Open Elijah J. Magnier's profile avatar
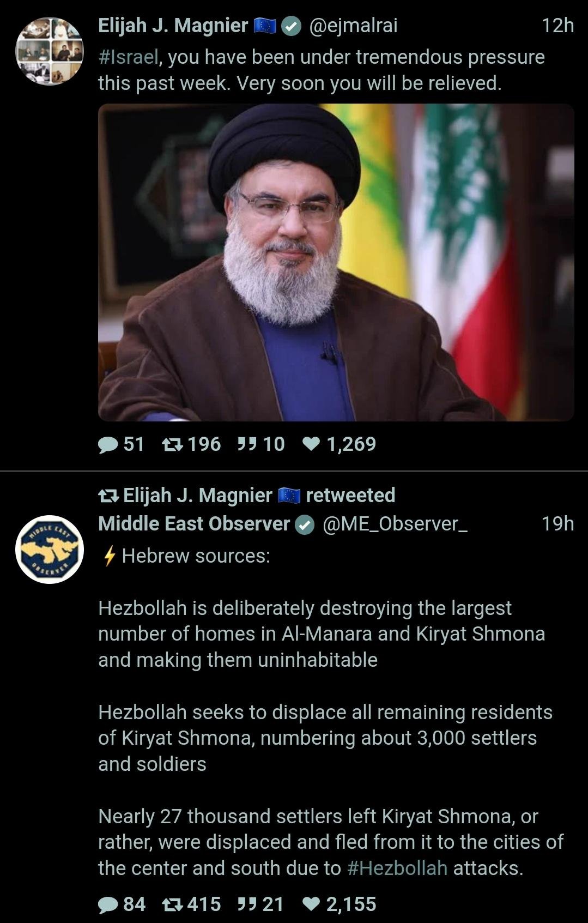 pyautogui.click(x=50, y=51)
